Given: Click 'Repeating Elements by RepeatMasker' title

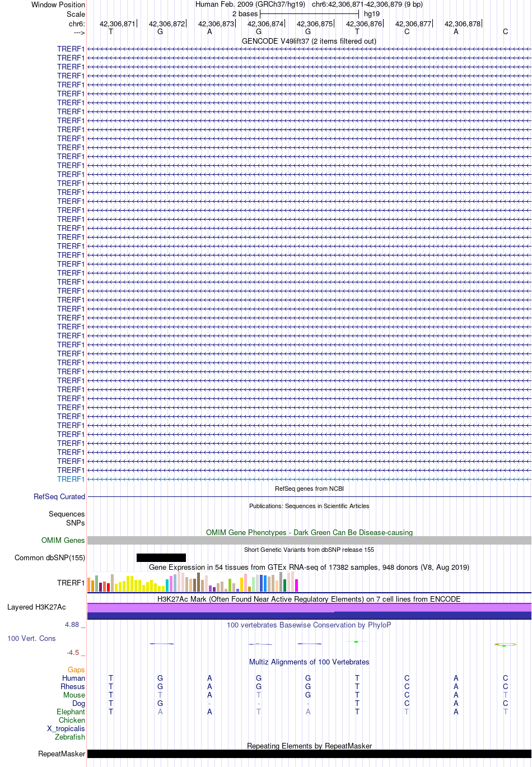Looking at the screenshot, I should [x=309, y=746].
